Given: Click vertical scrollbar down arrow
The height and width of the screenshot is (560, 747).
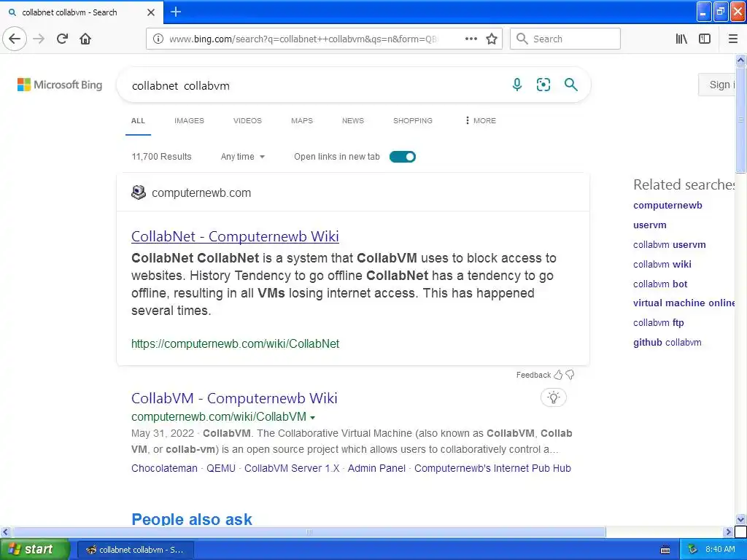Looking at the screenshot, I should (x=741, y=519).
